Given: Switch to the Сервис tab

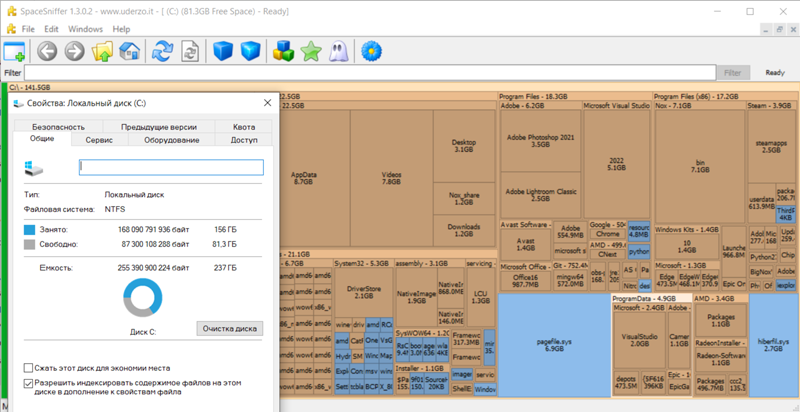Looking at the screenshot, I should point(99,140).
